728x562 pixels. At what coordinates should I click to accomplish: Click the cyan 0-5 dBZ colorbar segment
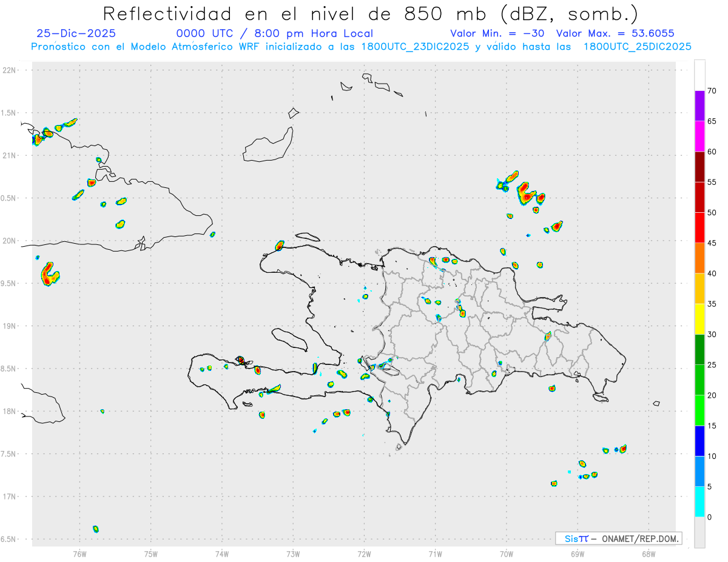coord(699,502)
